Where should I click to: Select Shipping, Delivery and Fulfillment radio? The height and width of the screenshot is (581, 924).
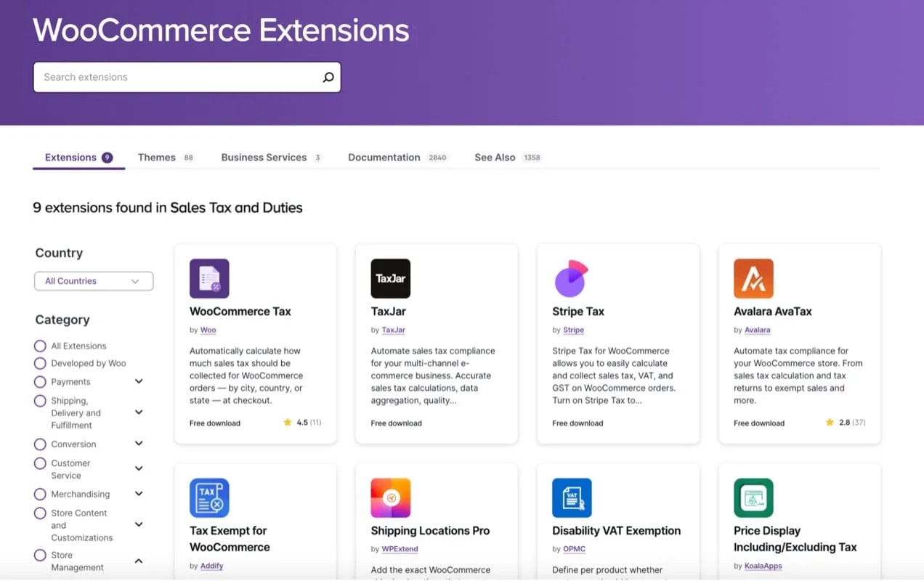40,401
